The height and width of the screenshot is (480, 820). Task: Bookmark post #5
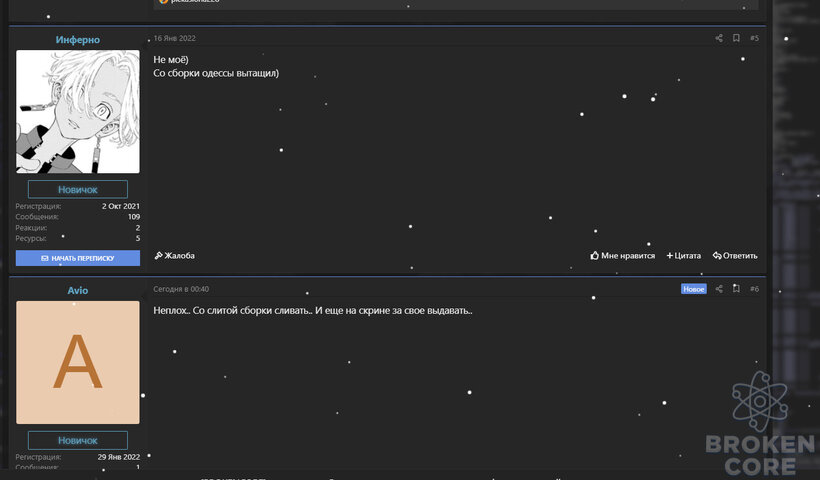(x=736, y=38)
